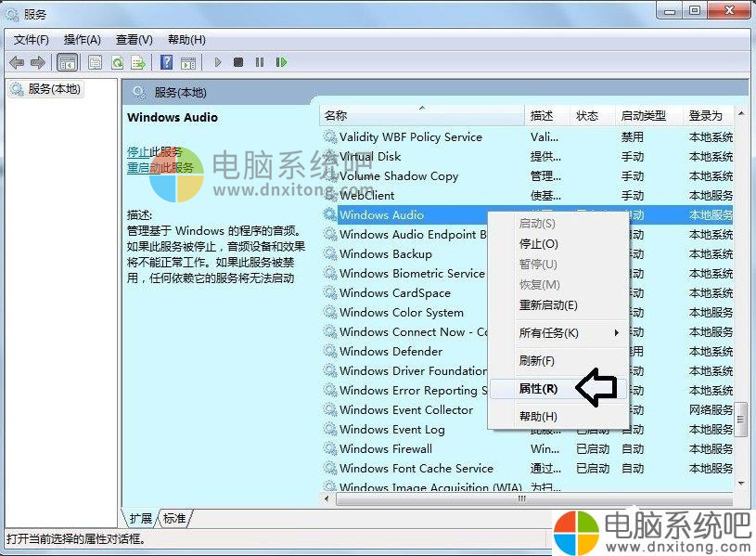Select the Windows Error Reporting service row
This screenshot has height=556, width=756.
tap(528, 390)
